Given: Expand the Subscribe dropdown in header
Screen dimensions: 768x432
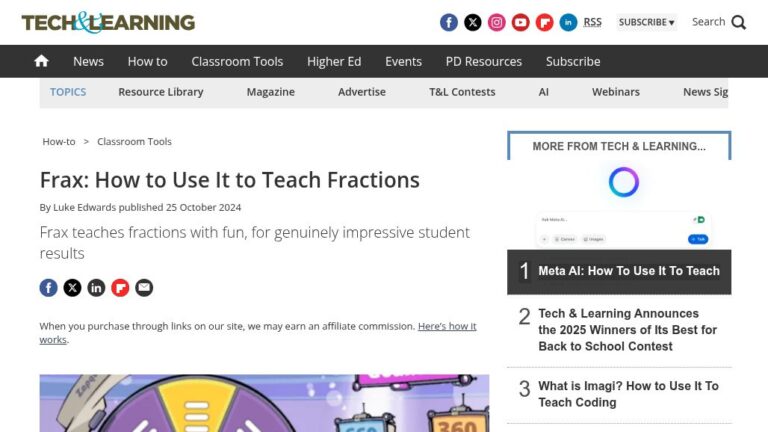Looking at the screenshot, I should pyautogui.click(x=646, y=22).
